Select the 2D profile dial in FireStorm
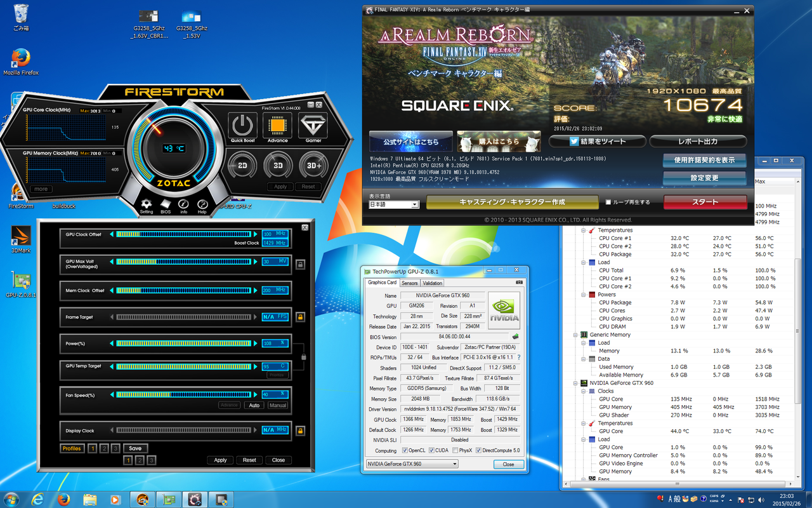This screenshot has width=812, height=508. click(242, 166)
